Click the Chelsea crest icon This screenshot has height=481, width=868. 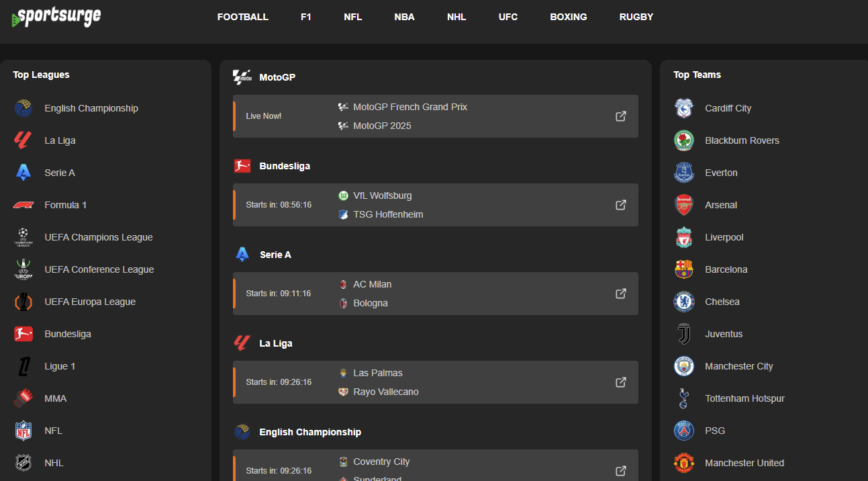684,302
